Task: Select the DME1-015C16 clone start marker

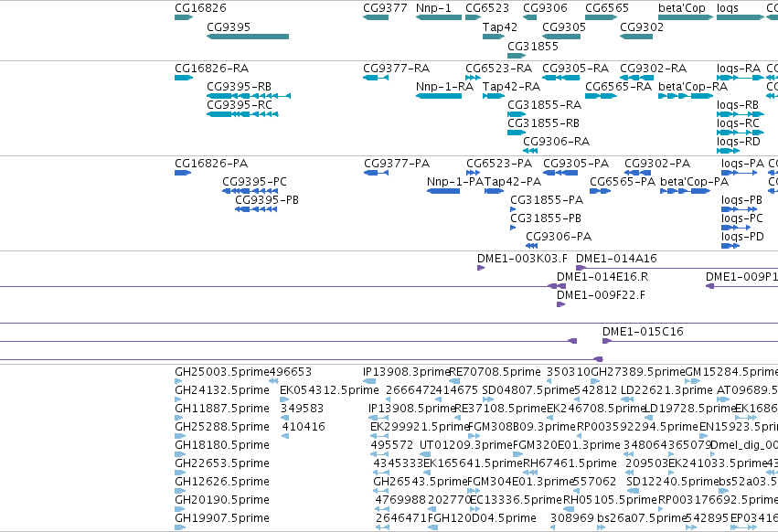Action: [x=606, y=341]
